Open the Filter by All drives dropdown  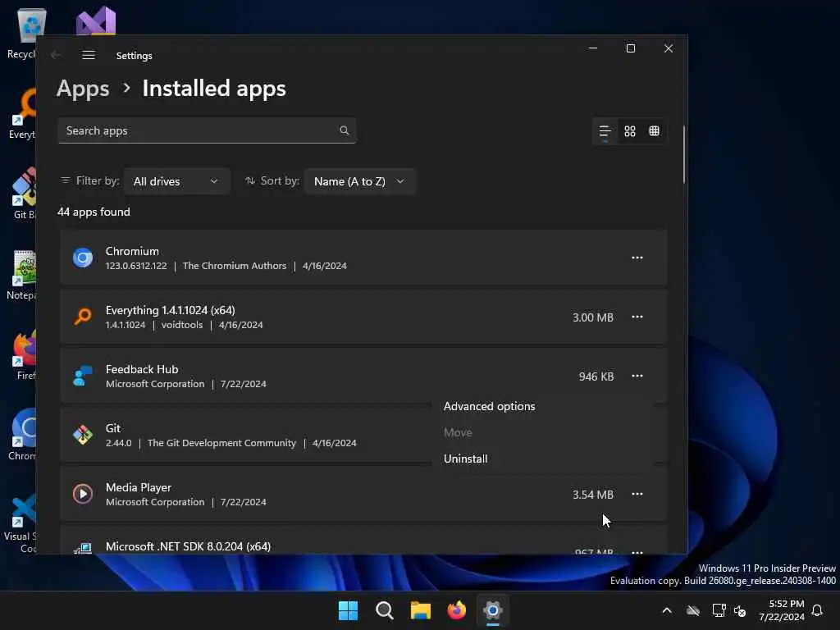[x=177, y=181]
